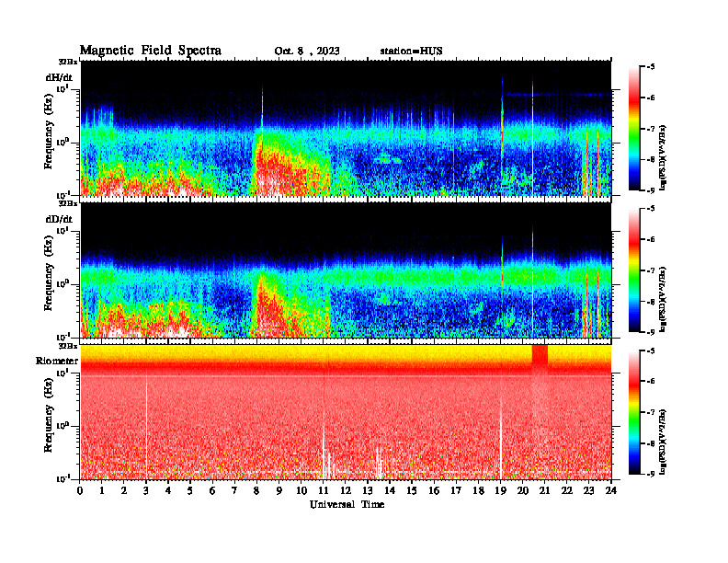Click the dH/dt color bar's log PSD label

(663, 157)
